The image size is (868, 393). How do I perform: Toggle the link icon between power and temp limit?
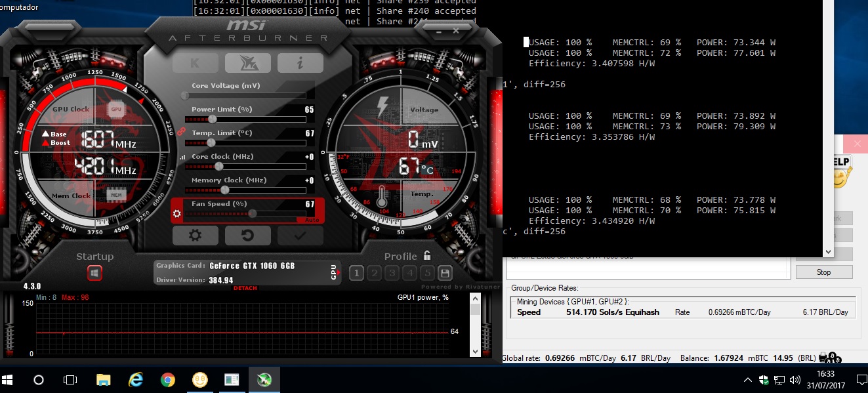coord(181,131)
